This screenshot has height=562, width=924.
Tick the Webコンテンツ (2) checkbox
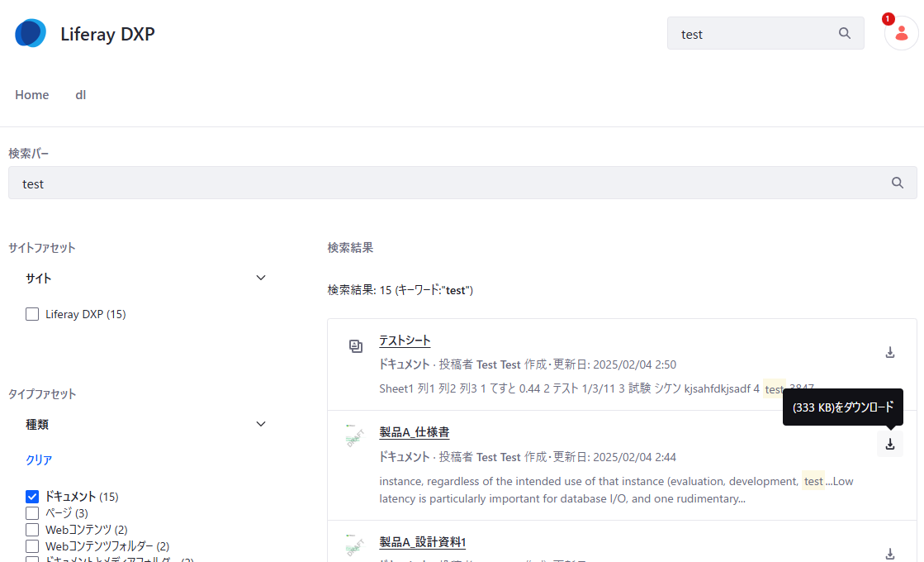pos(32,530)
